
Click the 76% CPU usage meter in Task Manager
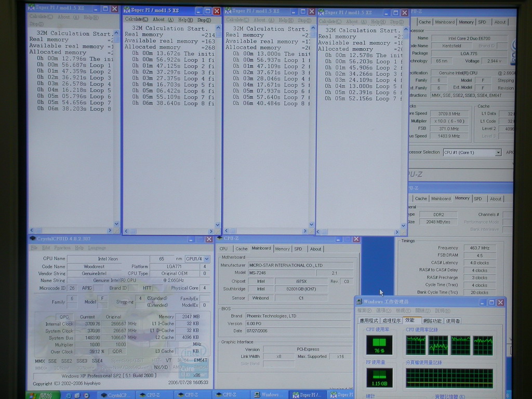coord(379,344)
